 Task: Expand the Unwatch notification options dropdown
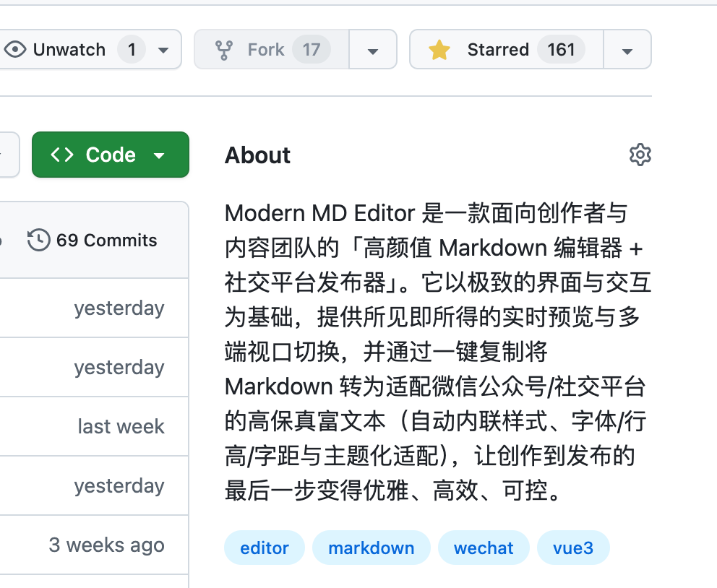(163, 49)
